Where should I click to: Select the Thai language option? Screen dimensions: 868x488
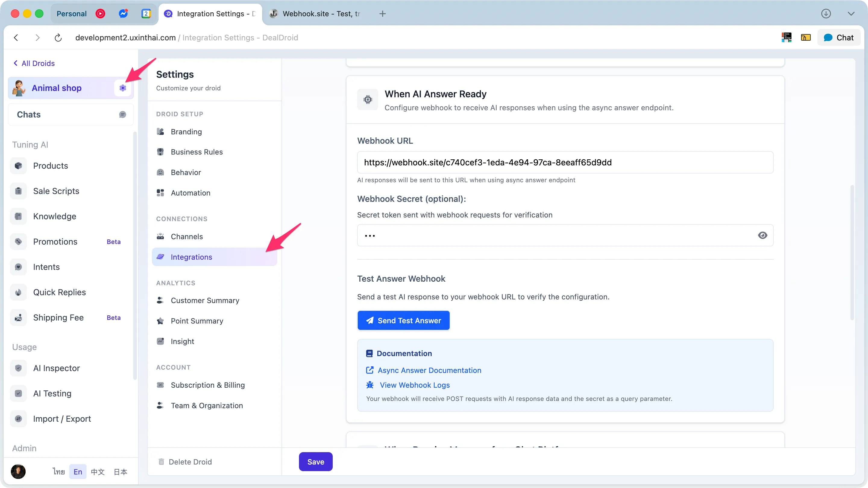point(59,471)
